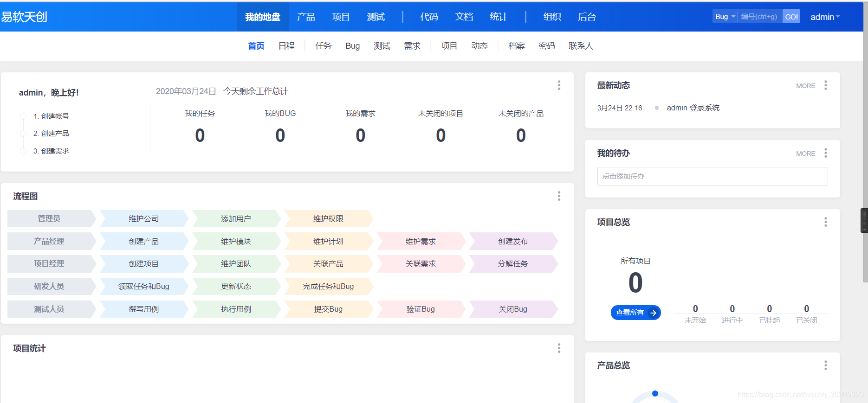Click the 点击添加待办 input field
Image resolution: width=868 pixels, height=403 pixels.
pos(713,176)
